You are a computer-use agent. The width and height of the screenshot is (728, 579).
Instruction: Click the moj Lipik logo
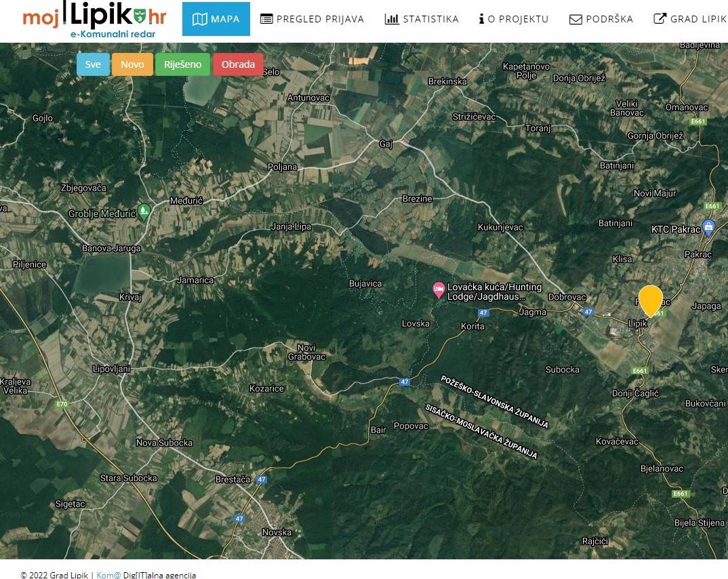[94, 19]
